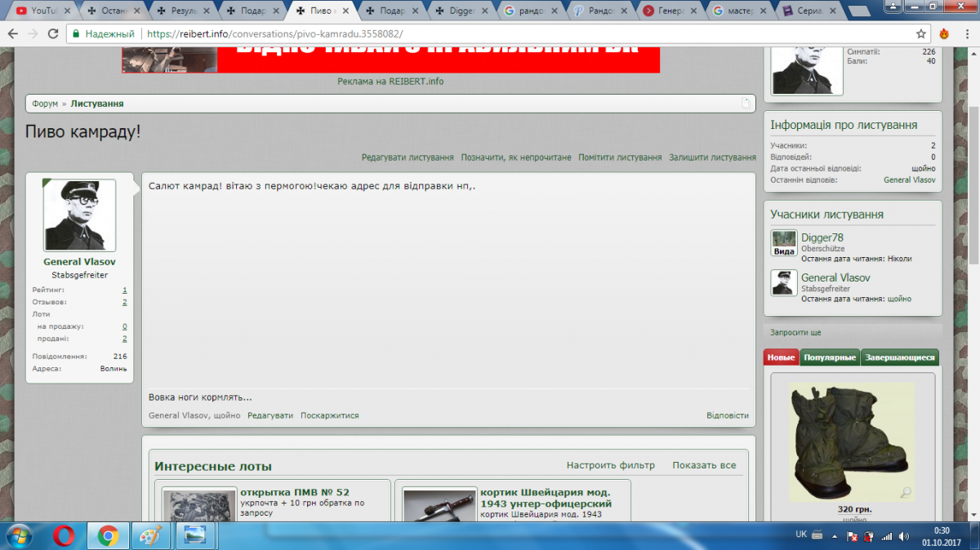The width and height of the screenshot is (980, 550).
Task: Click the red advertisement banner
Action: (391, 60)
